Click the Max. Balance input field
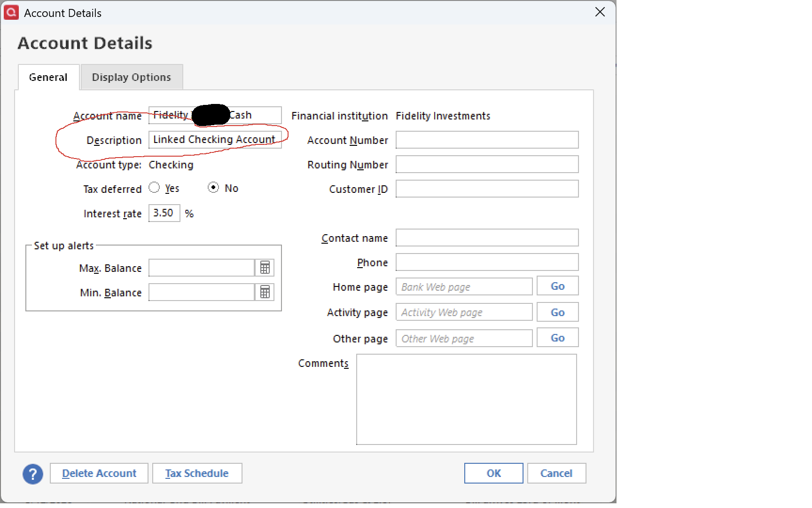Viewport: 812px width, 508px height. [202, 268]
